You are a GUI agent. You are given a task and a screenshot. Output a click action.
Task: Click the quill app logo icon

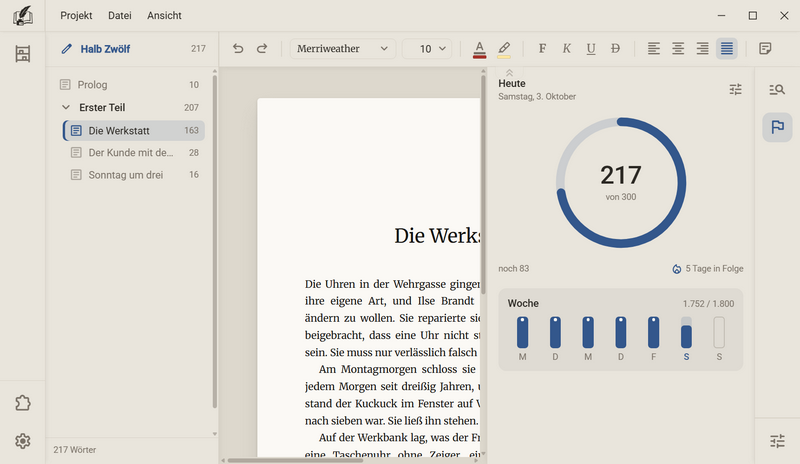pyautogui.click(x=22, y=16)
